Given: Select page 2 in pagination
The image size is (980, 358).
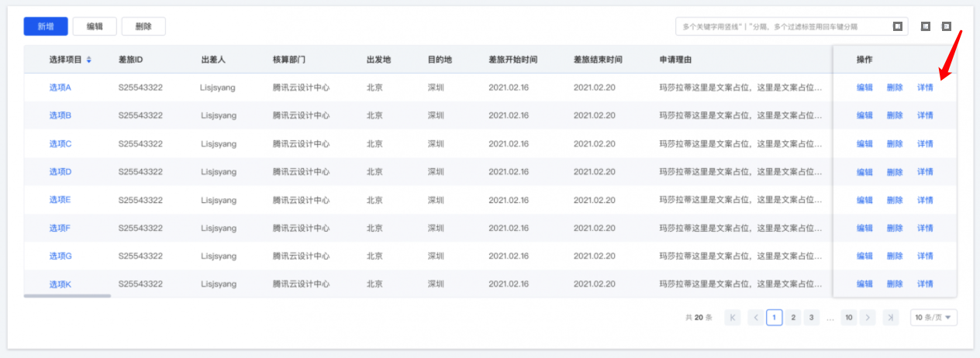Looking at the screenshot, I should tap(793, 318).
